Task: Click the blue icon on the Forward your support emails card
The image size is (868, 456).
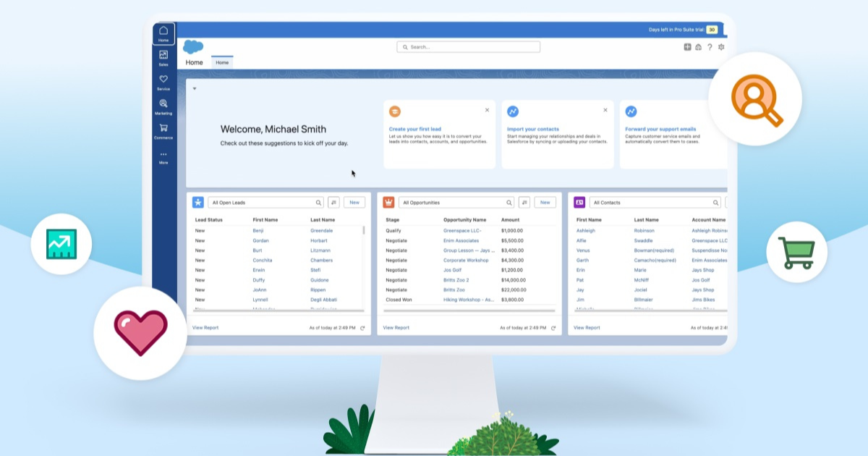Action: point(631,111)
